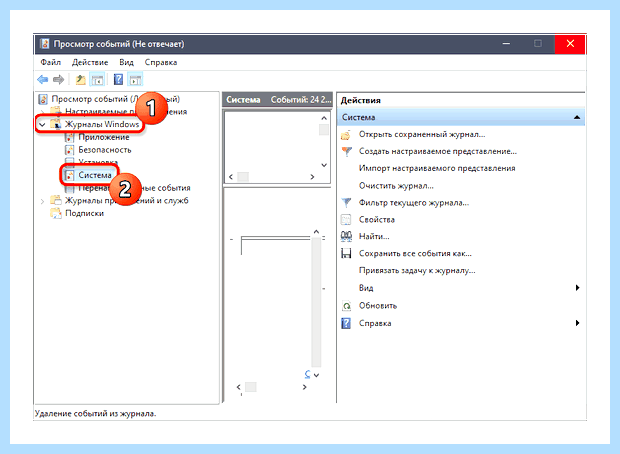The image size is (620, 454).
Task: Minimize the Event Viewer window
Action: [506, 44]
